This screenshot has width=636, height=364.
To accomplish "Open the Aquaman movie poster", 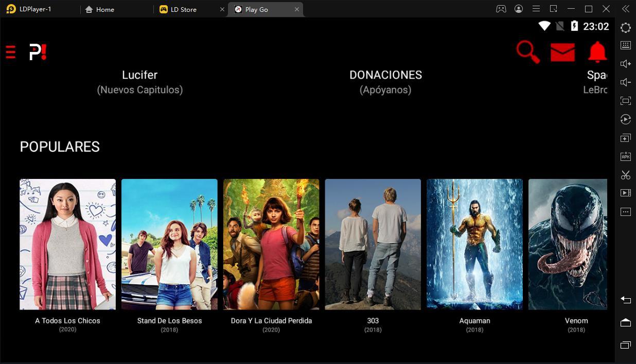I will click(x=474, y=244).
